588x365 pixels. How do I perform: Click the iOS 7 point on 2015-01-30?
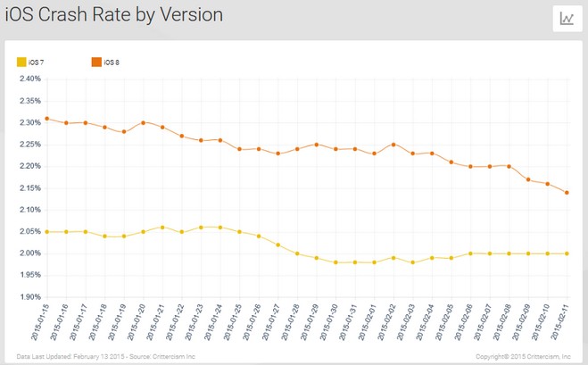[x=335, y=262]
